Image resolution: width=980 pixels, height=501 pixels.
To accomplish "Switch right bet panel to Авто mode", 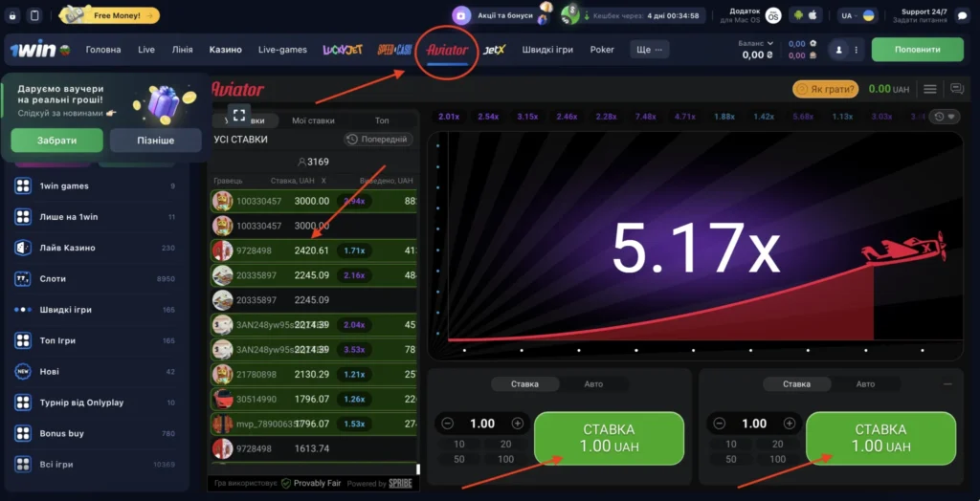I will pyautogui.click(x=865, y=384).
